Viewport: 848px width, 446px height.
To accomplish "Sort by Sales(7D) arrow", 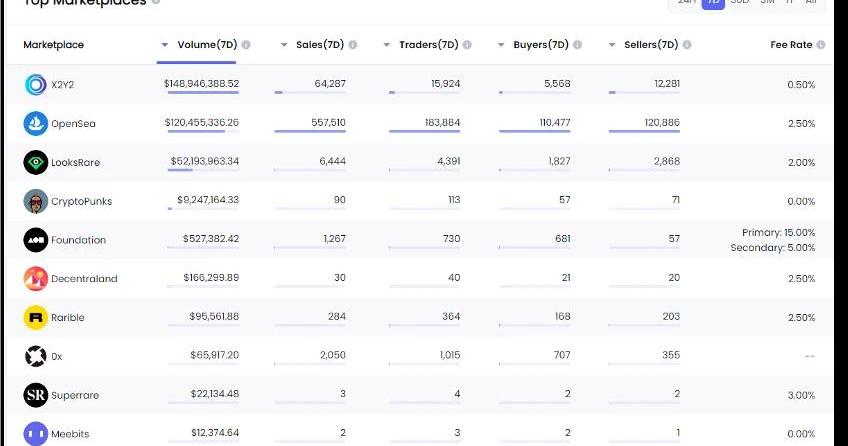I will [283, 45].
